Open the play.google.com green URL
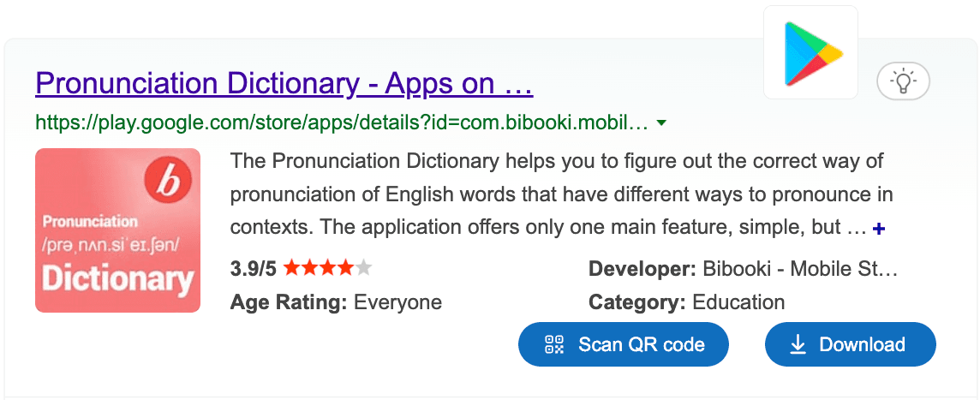The height and width of the screenshot is (400, 980). point(342,122)
